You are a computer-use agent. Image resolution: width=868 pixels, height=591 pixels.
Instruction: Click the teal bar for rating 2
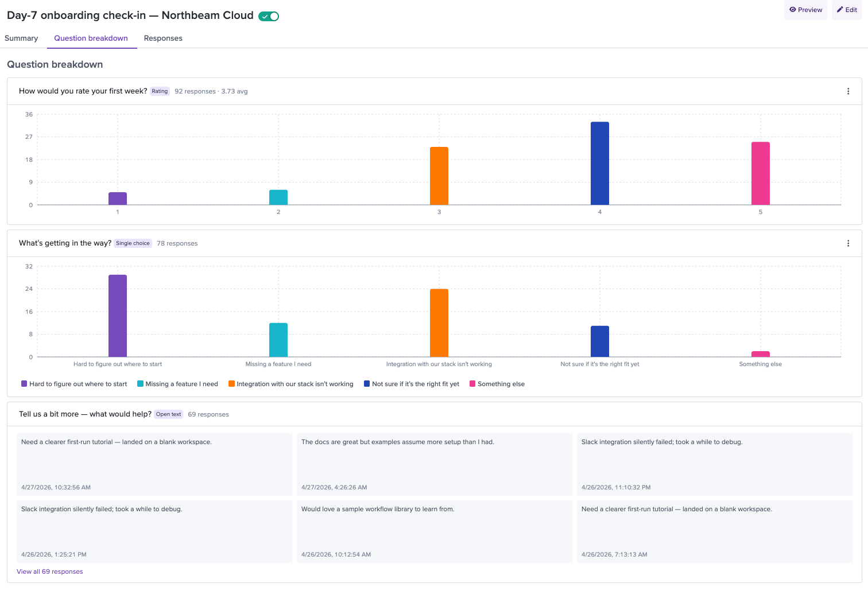pos(278,197)
